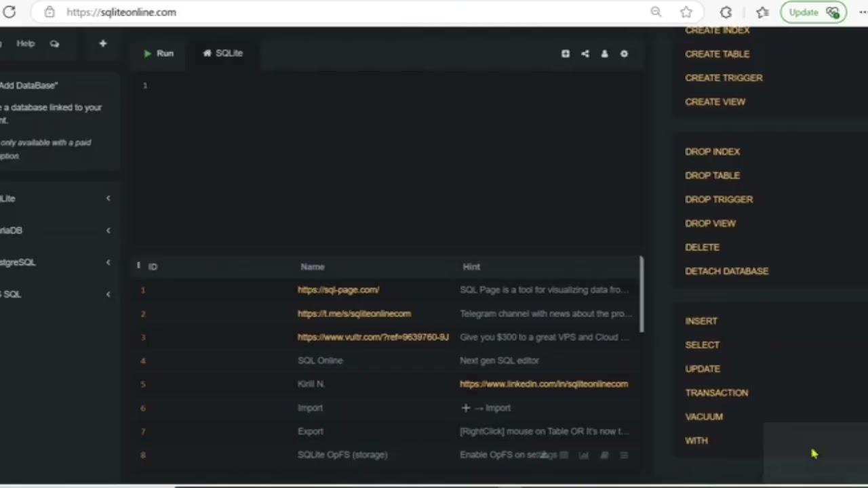Click the ID column header
Image resolution: width=868 pixels, height=488 pixels.
coord(153,267)
